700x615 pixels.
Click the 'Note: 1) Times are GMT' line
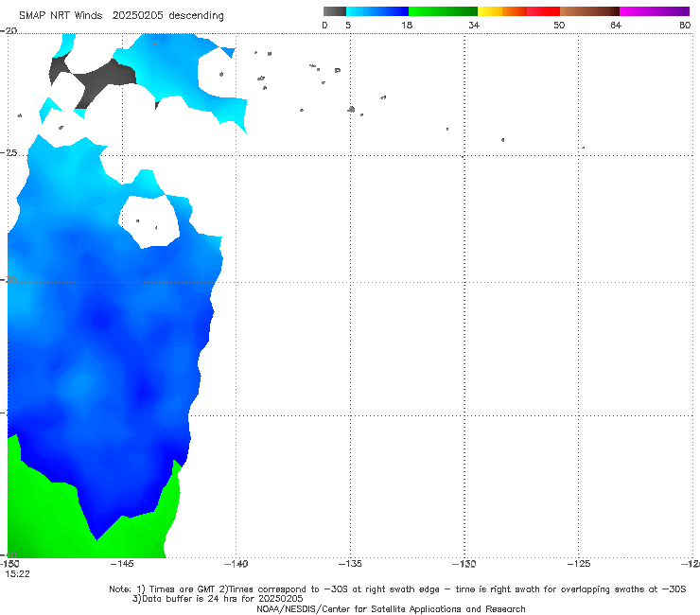(x=397, y=589)
